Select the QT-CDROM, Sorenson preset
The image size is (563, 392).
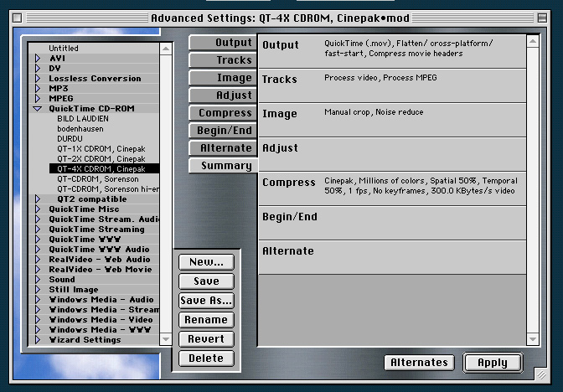click(96, 179)
